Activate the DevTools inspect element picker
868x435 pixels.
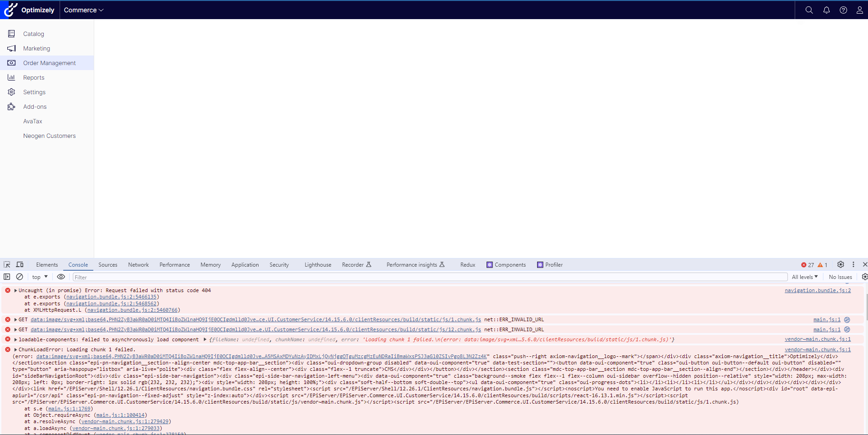(7, 264)
